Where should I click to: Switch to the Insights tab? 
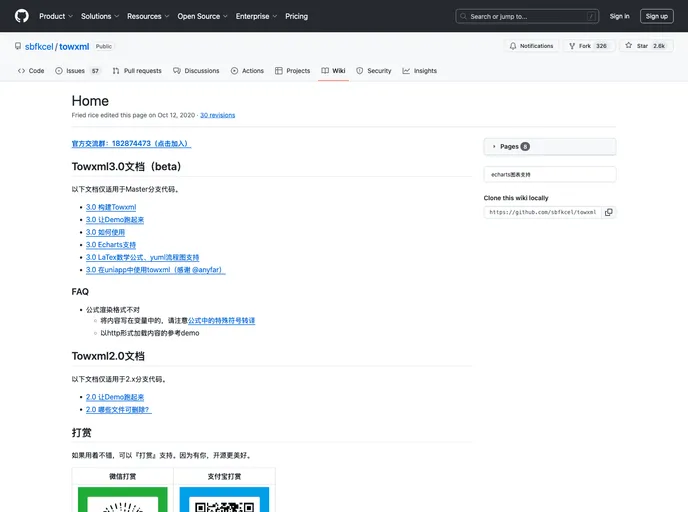420,71
